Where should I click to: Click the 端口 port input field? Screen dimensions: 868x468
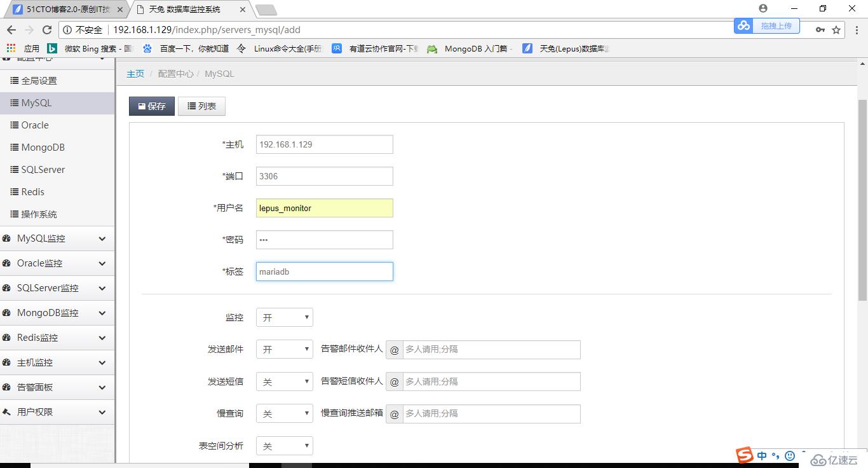325,176
